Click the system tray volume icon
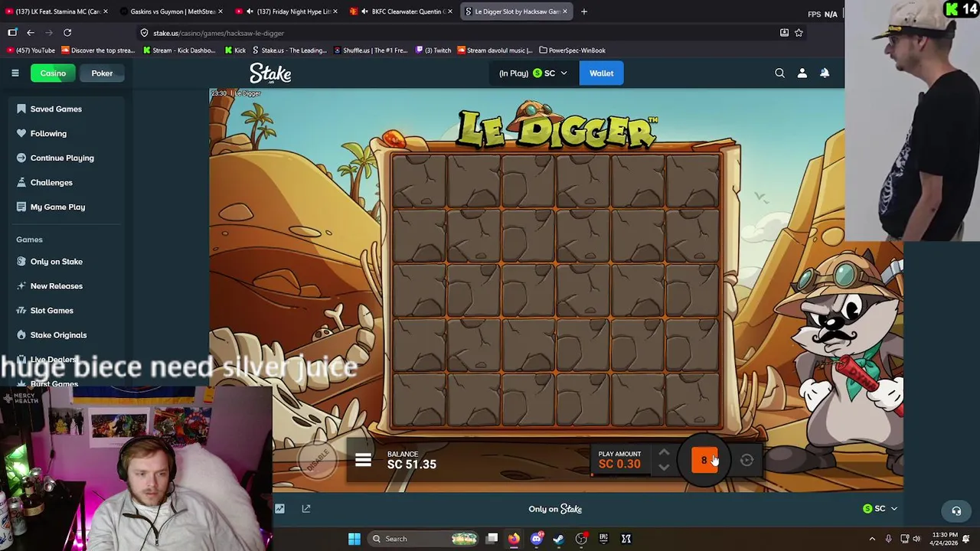 point(917,539)
